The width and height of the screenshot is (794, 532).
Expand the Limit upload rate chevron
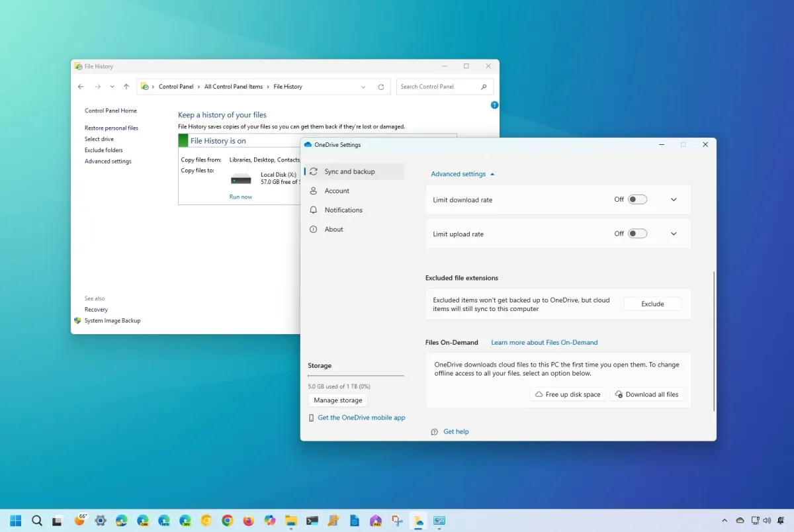(x=674, y=234)
